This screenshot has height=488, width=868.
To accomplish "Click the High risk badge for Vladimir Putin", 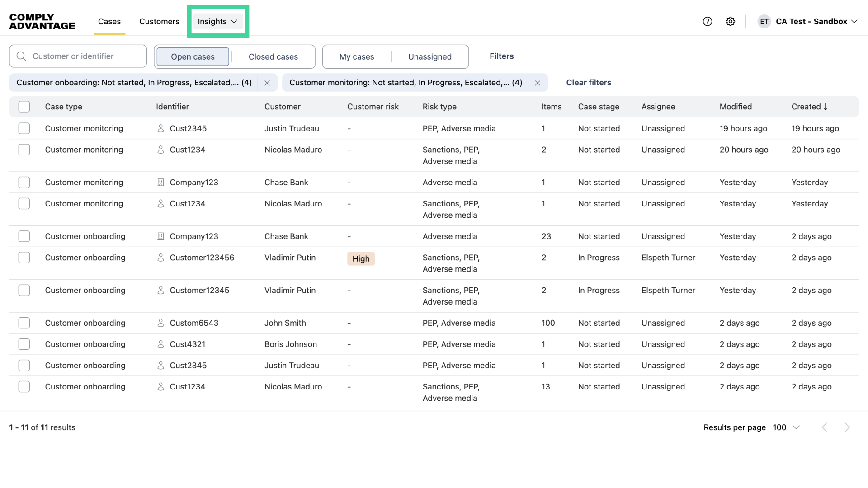I will pyautogui.click(x=360, y=258).
